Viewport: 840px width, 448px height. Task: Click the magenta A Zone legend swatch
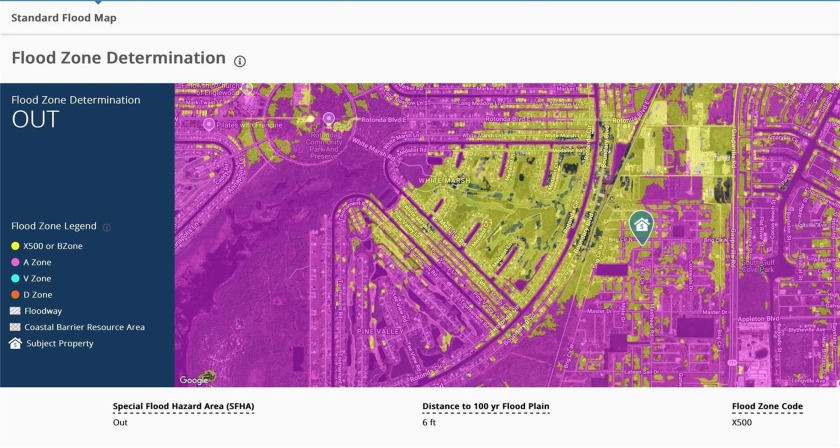[x=15, y=262]
